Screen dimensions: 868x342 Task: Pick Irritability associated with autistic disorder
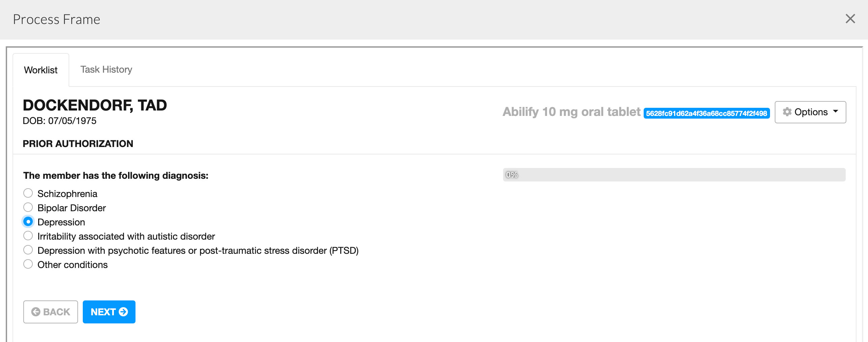pyautogui.click(x=28, y=236)
